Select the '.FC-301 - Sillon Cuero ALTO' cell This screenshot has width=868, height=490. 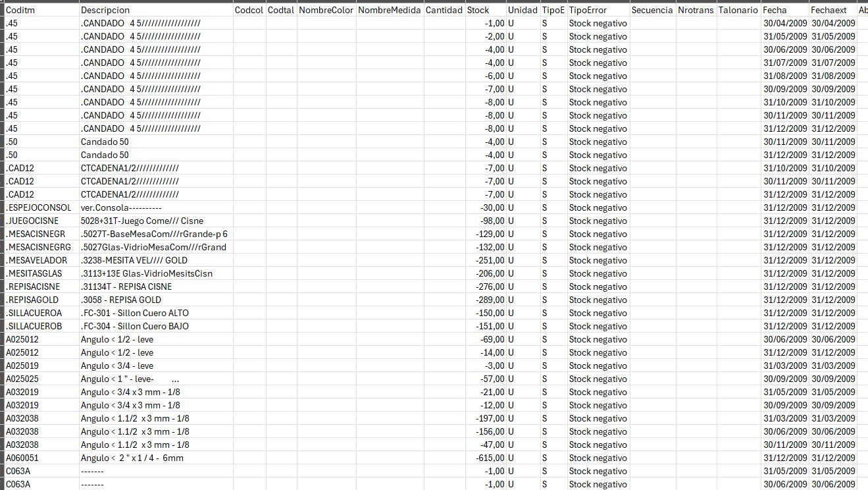pyautogui.click(x=156, y=313)
